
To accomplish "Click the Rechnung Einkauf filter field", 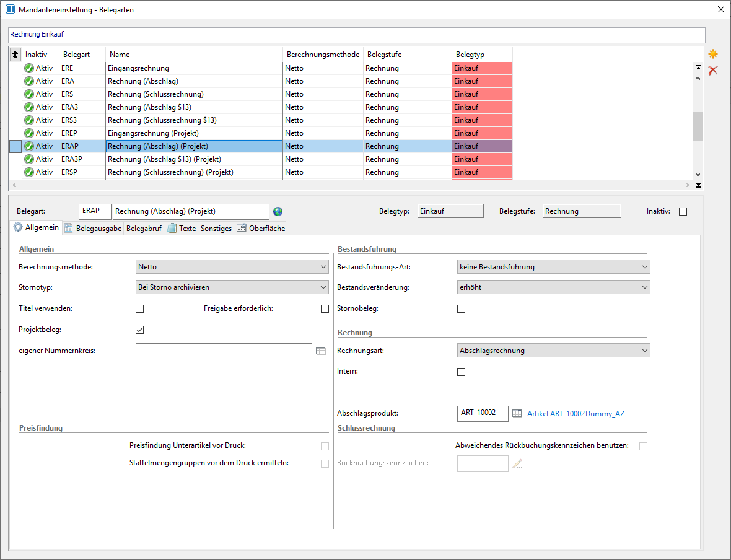I will [x=357, y=35].
